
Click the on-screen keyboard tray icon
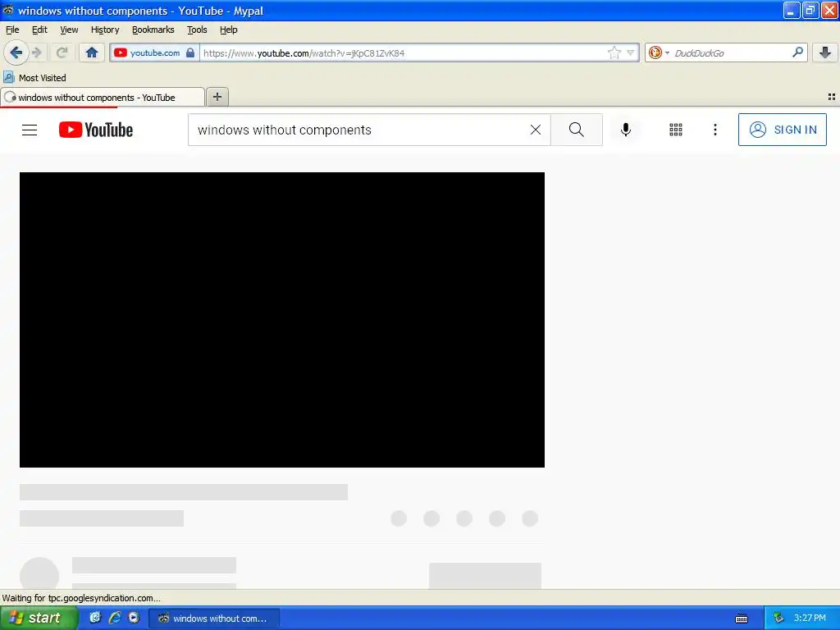click(x=742, y=619)
